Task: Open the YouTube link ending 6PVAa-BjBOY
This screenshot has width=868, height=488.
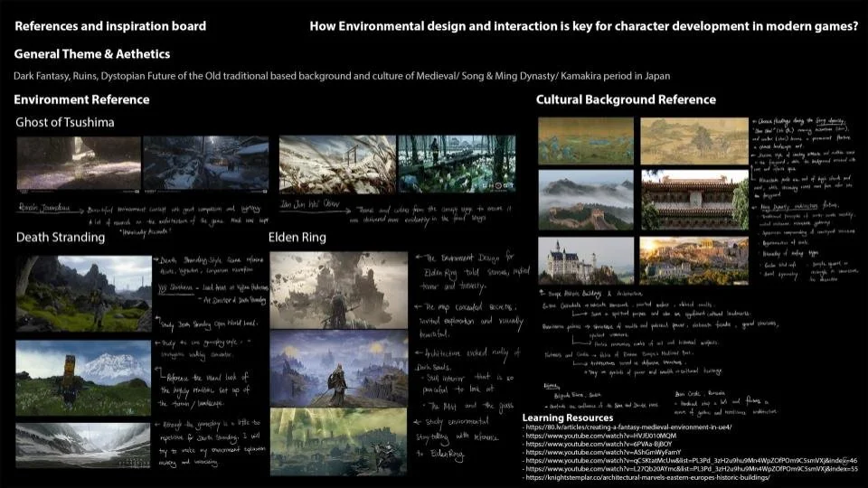Action: 599,444
